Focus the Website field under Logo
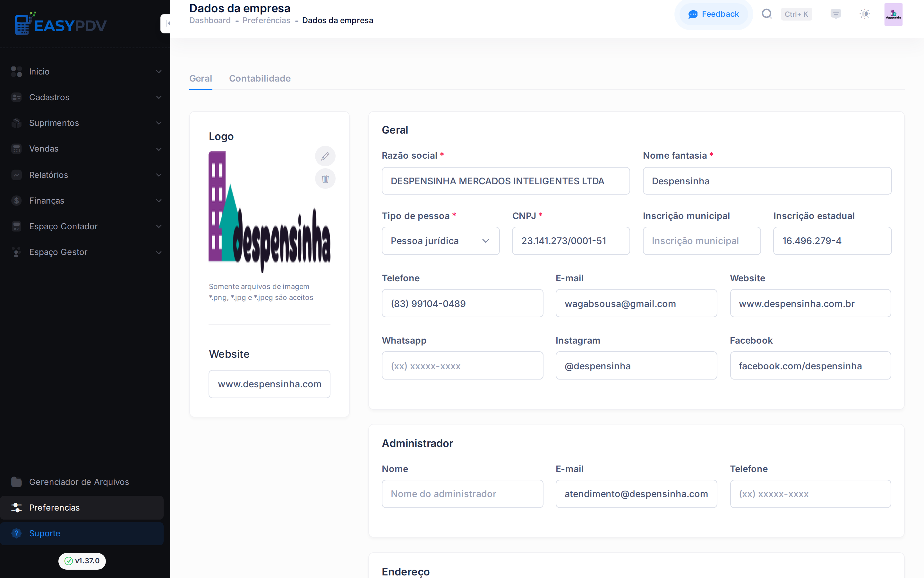Screen dimensions: 924x578 [x=269, y=384]
